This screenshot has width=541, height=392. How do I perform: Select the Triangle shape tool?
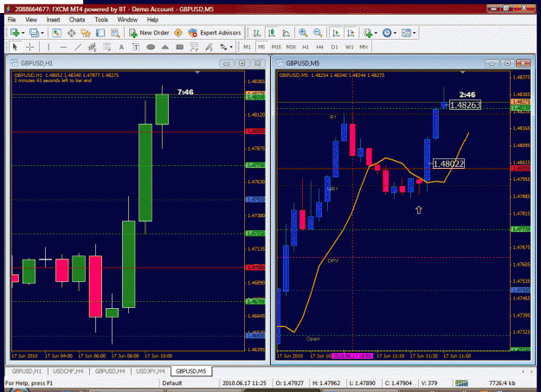[165, 47]
